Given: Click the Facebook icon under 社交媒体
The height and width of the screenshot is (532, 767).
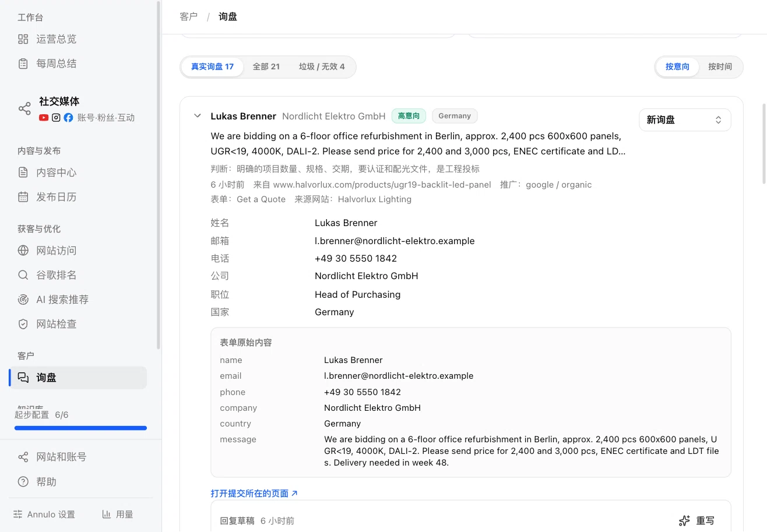Looking at the screenshot, I should click(x=68, y=118).
